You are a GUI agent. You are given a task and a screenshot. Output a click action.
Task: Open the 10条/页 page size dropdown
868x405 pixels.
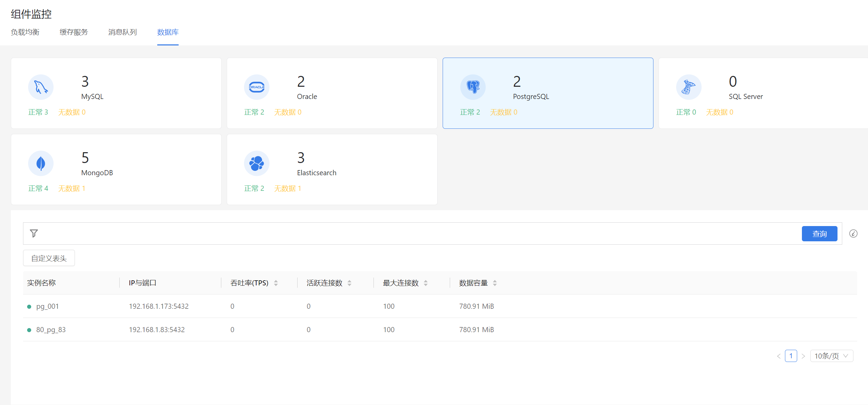pos(831,356)
